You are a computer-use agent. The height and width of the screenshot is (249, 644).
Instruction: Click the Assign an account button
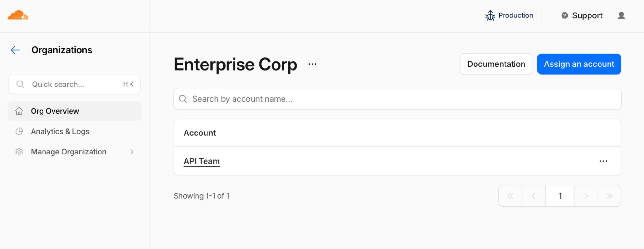click(x=579, y=64)
